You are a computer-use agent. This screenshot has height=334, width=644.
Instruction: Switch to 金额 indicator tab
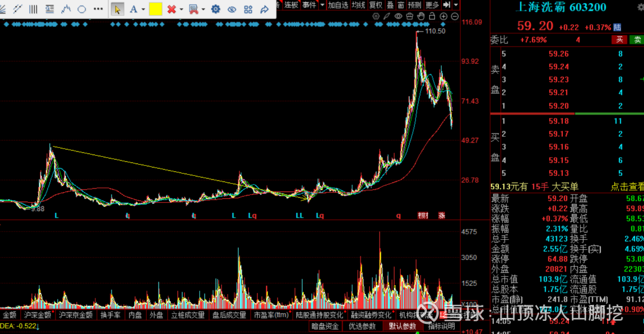pyautogui.click(x=10, y=315)
